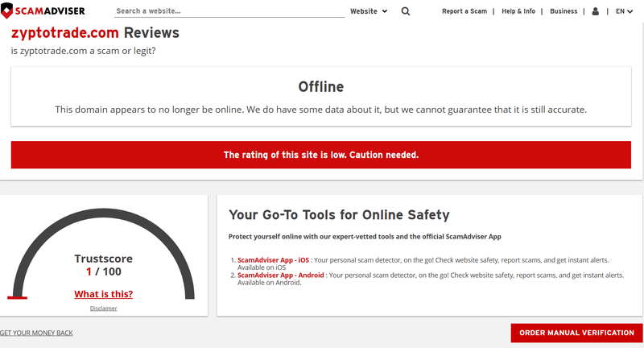Open the EN language dropdown
Image resolution: width=644 pixels, height=348 pixels.
pos(624,11)
